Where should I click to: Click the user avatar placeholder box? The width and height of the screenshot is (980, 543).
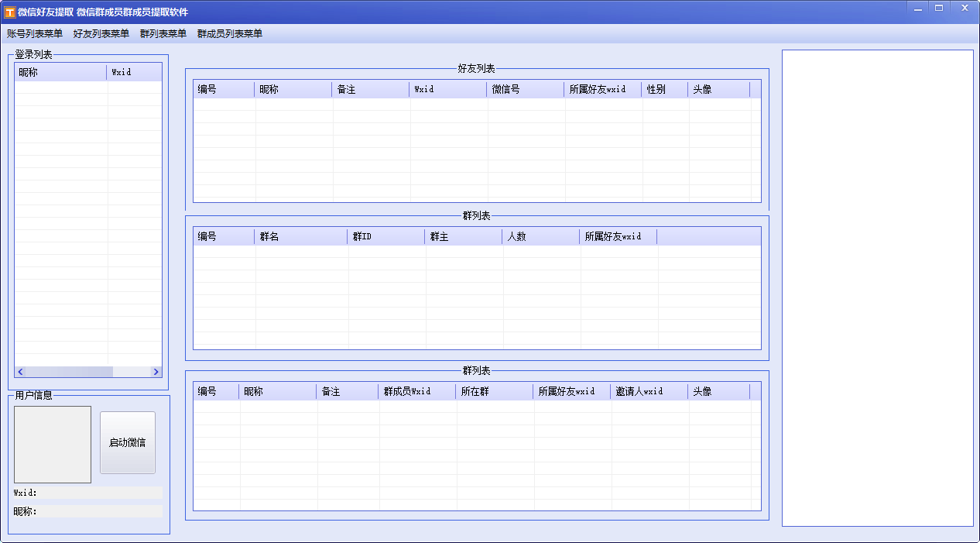pyautogui.click(x=53, y=445)
